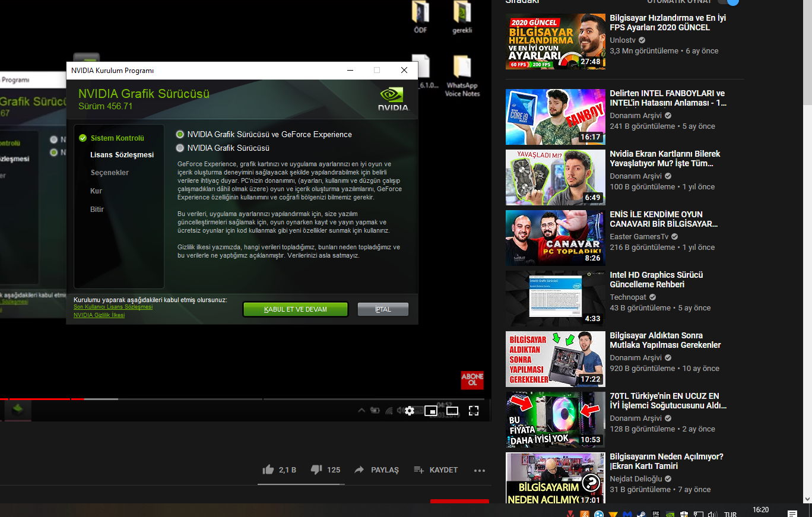Open Son Kullanıcı Lisans Sözleşmesi link
Viewport: 812px width, 517px height.
tap(113, 307)
